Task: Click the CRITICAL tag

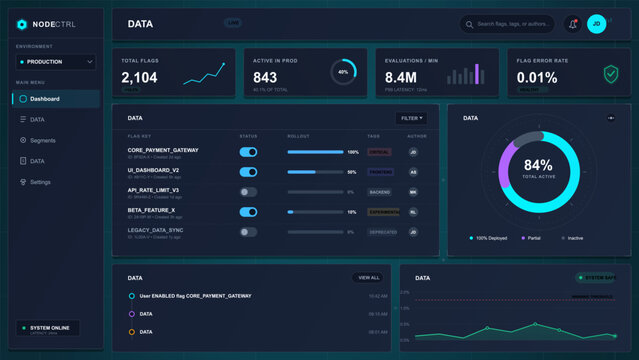Action: pos(379,152)
